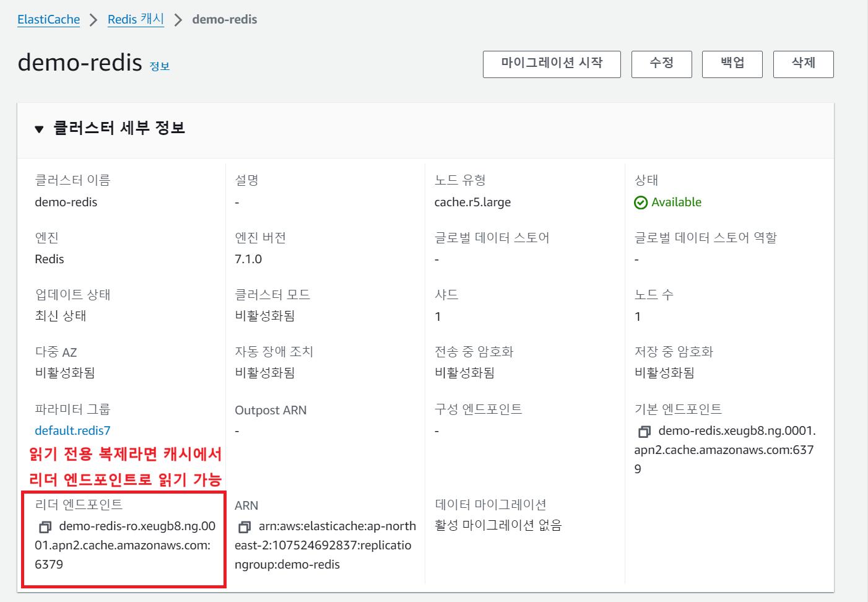Viewport: 868px width, 602px height.
Task: Click the demo-redis page title
Action: point(80,63)
